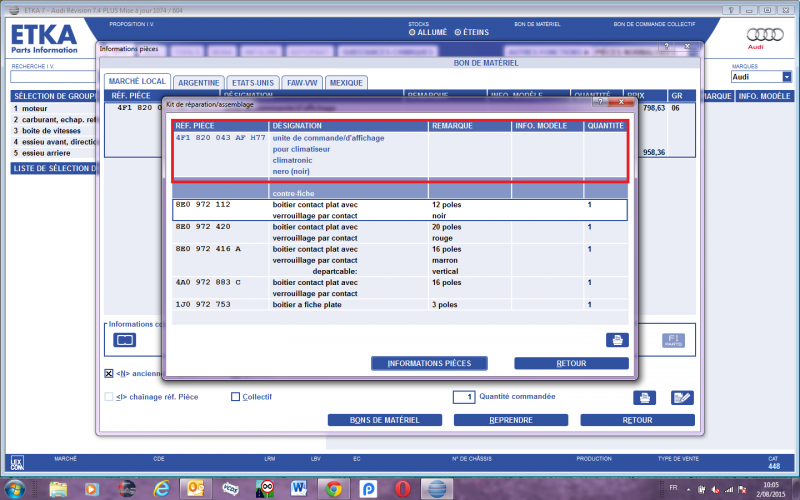
Task: Open BON DE COMMANDE COLLECTIF menu
Action: pos(654,24)
